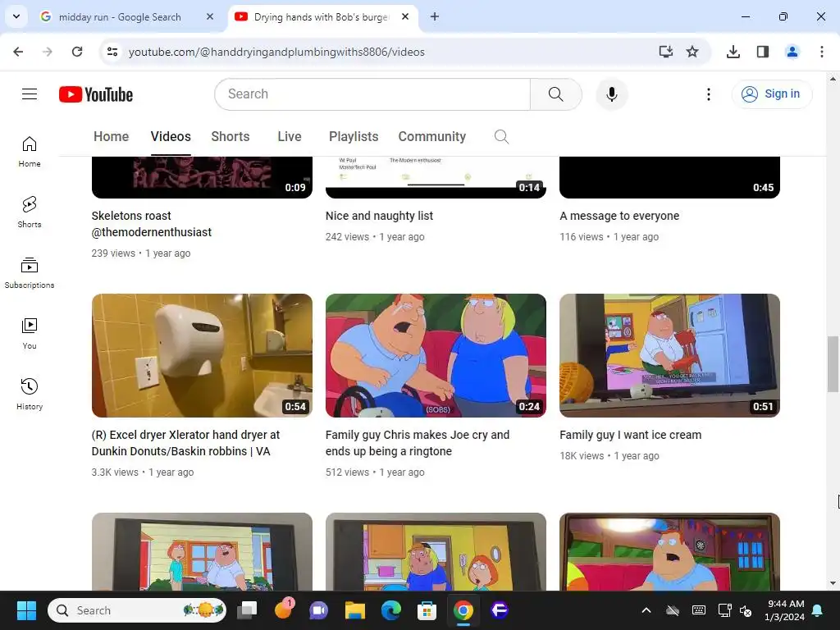The width and height of the screenshot is (840, 630).
Task: Switch to the channel Shorts tab
Action: [x=231, y=137]
